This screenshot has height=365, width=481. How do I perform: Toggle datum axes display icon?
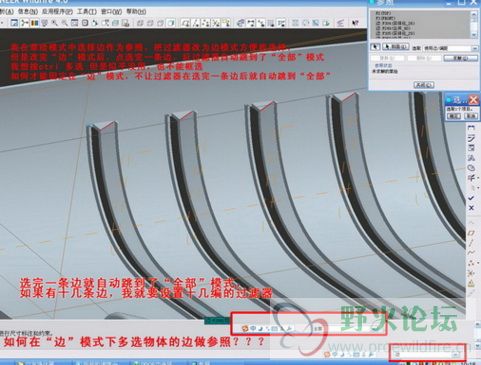[195, 23]
